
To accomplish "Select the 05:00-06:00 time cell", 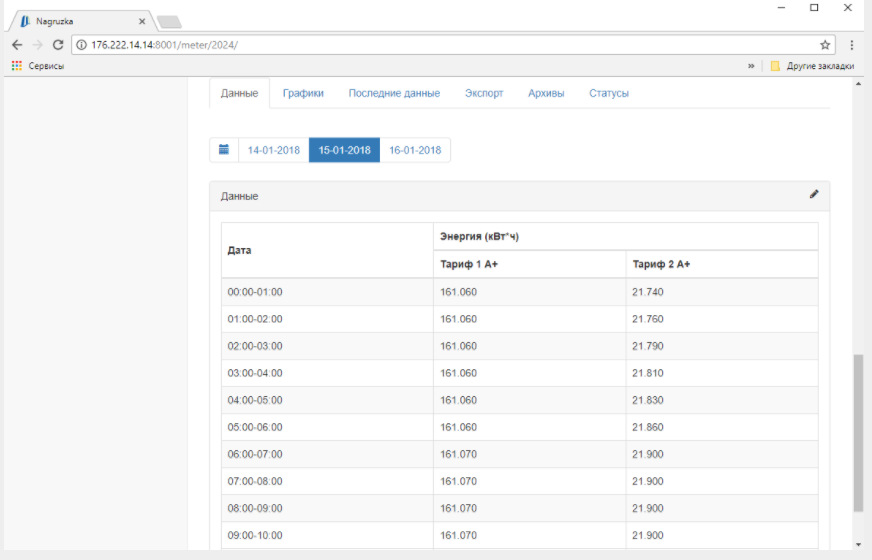I will 328,427.
